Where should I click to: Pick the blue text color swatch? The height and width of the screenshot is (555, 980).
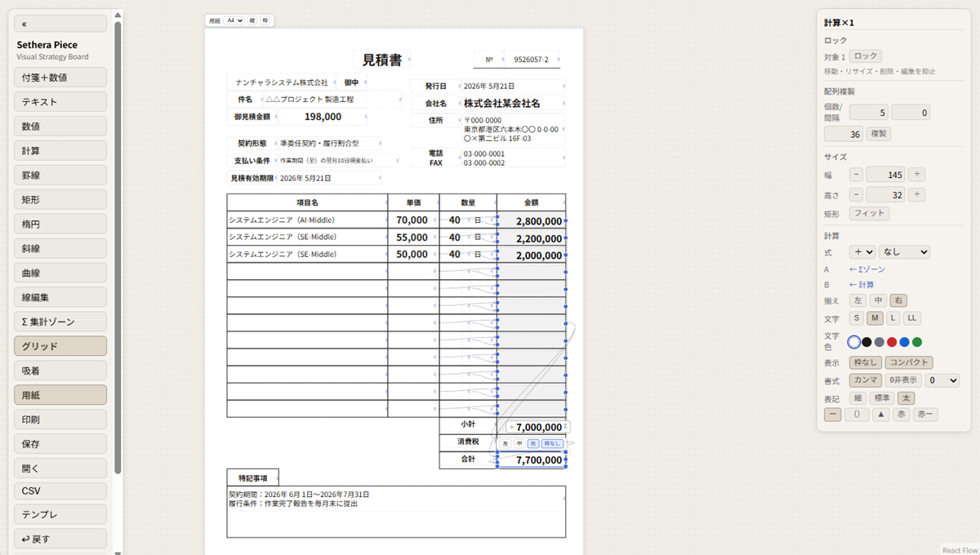[x=904, y=342]
